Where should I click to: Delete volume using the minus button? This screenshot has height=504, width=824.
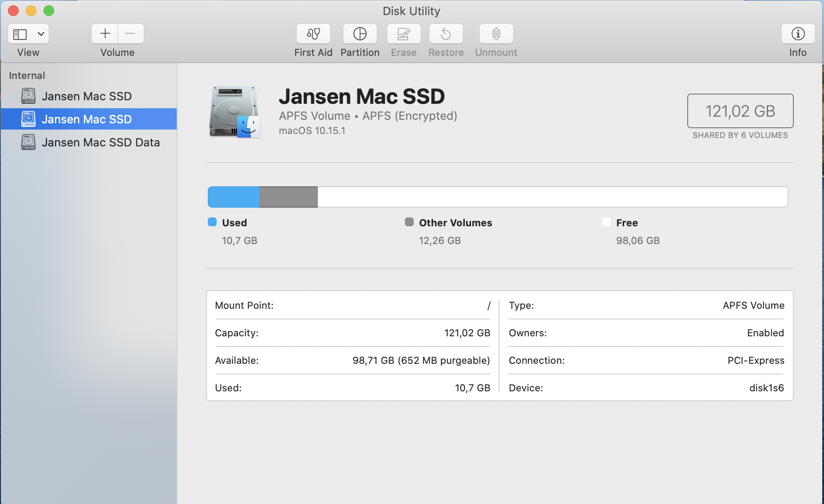[131, 34]
